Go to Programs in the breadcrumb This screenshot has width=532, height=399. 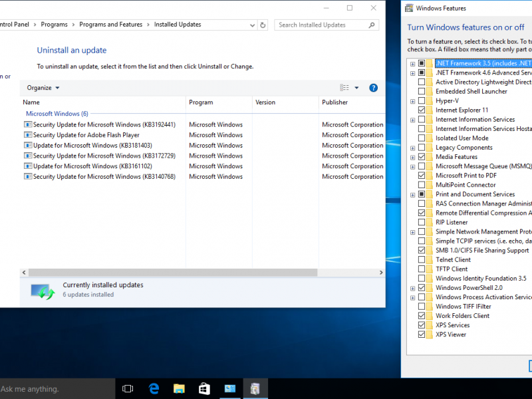click(54, 25)
